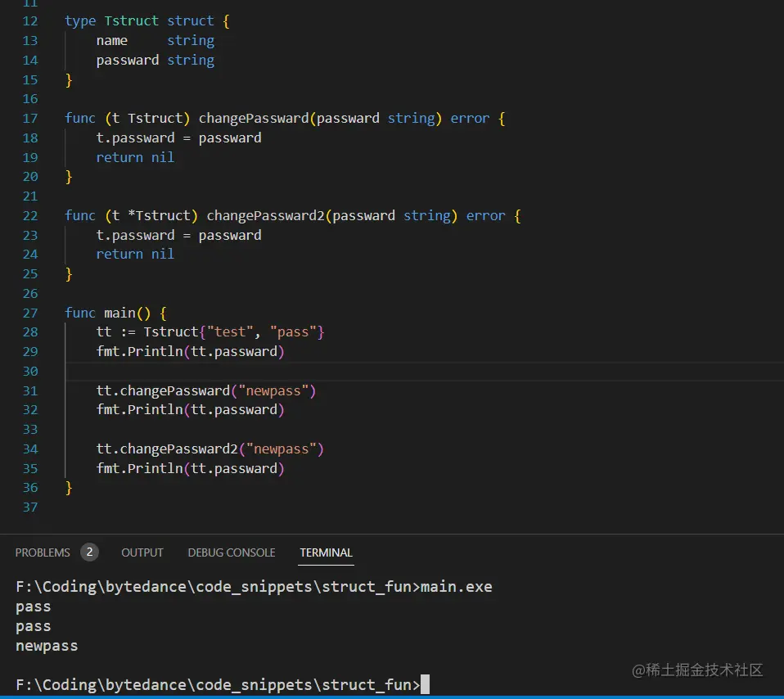Screen dimensions: 784x699
Task: Click the terminal prompt cursor at the bottom
Action: click(425, 684)
